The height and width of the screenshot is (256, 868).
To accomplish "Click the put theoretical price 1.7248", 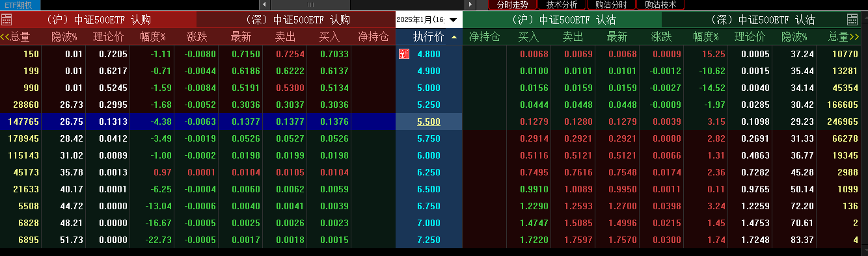I will pyautogui.click(x=755, y=240).
